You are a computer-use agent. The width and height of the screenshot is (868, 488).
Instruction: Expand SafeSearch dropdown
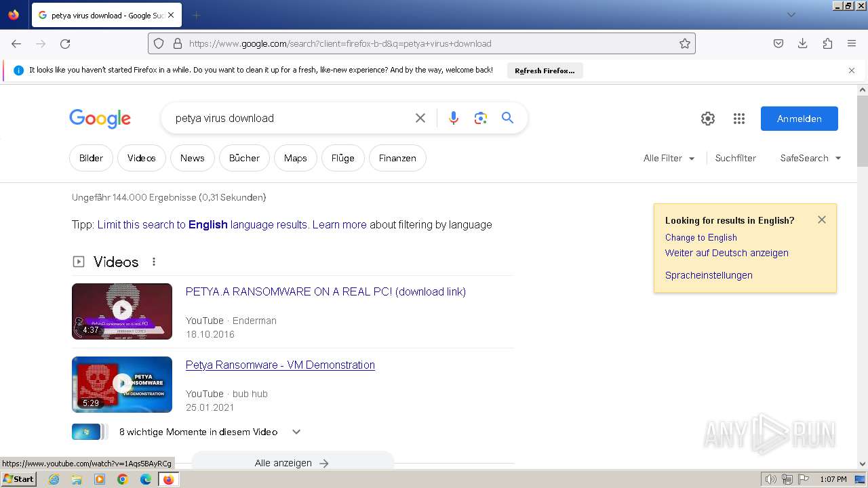[810, 158]
